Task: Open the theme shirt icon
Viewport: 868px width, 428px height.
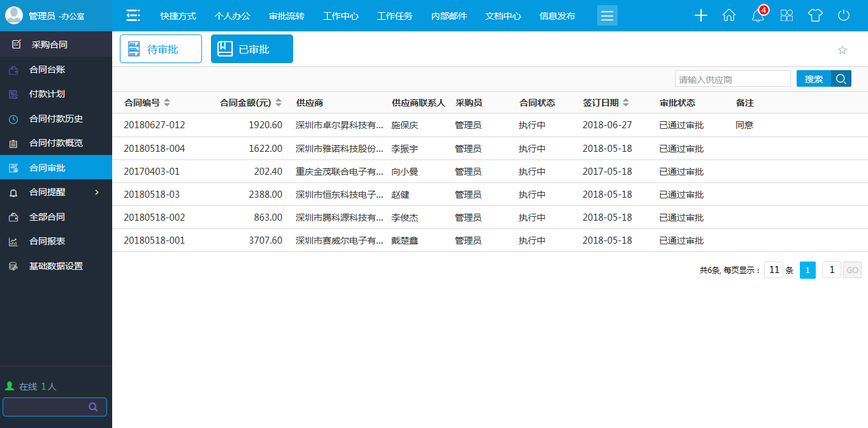Action: (x=815, y=15)
